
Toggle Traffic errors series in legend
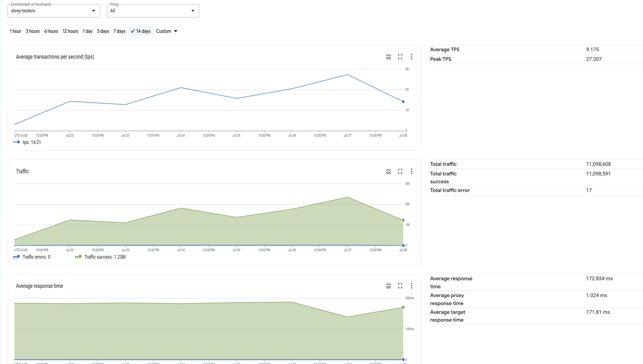32,257
